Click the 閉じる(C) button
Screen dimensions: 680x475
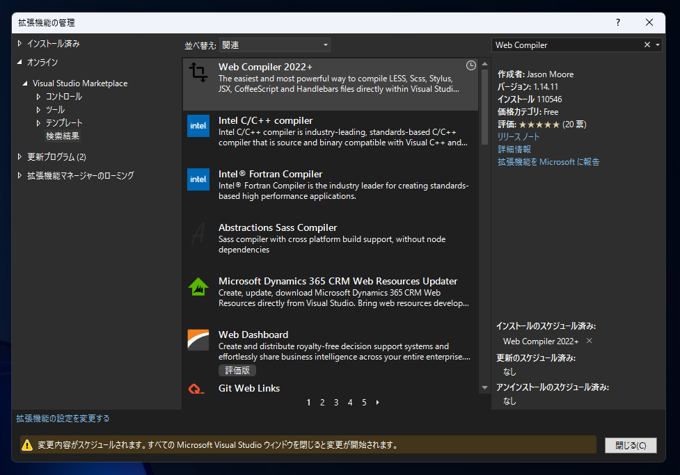pyautogui.click(x=631, y=446)
